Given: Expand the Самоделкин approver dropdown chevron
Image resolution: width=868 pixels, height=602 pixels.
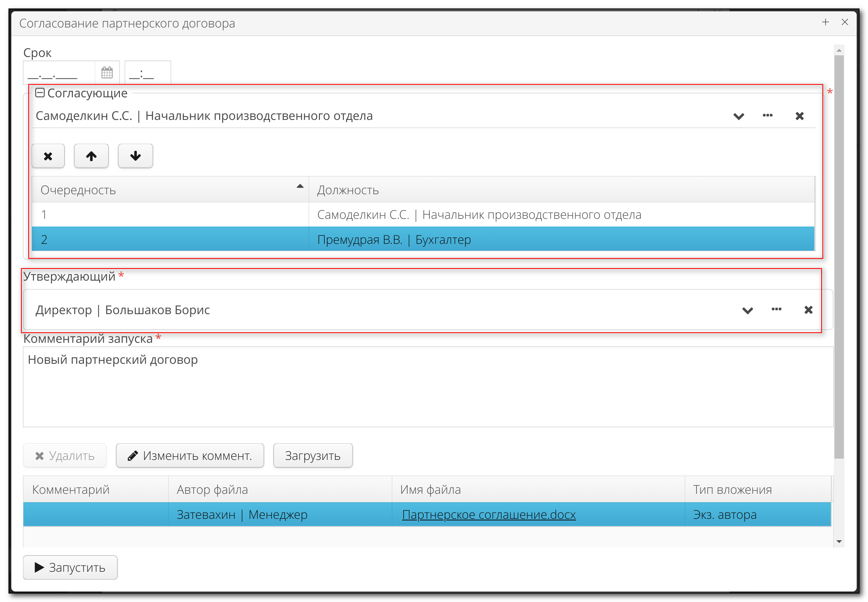Looking at the screenshot, I should pyautogui.click(x=738, y=117).
